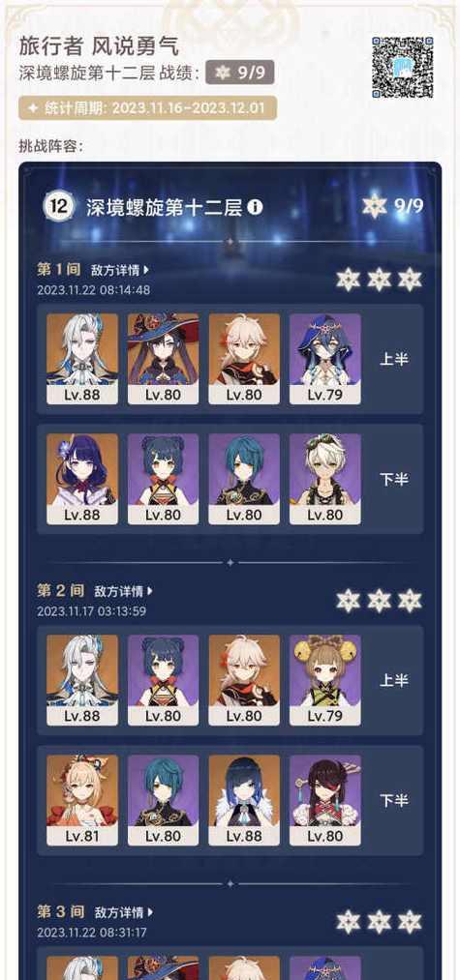The height and width of the screenshot is (980, 460).
Task: Select the 下半 label in 第2间
Action: pyautogui.click(x=393, y=801)
